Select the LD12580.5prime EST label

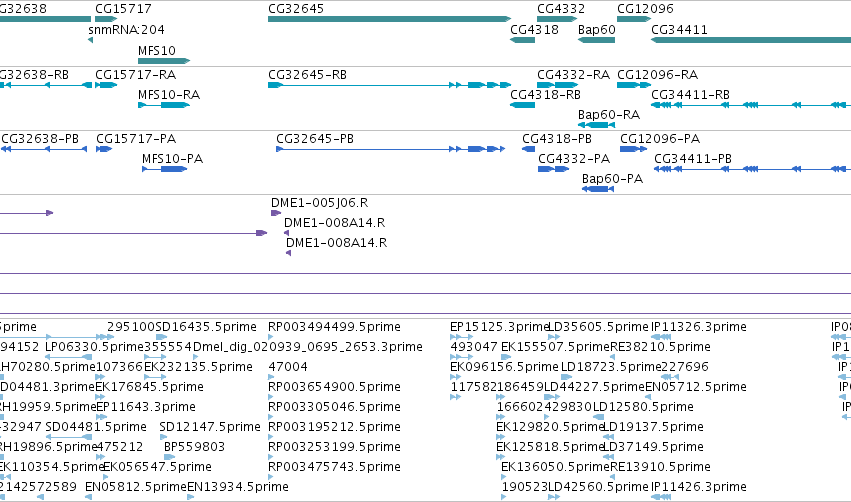coord(643,407)
